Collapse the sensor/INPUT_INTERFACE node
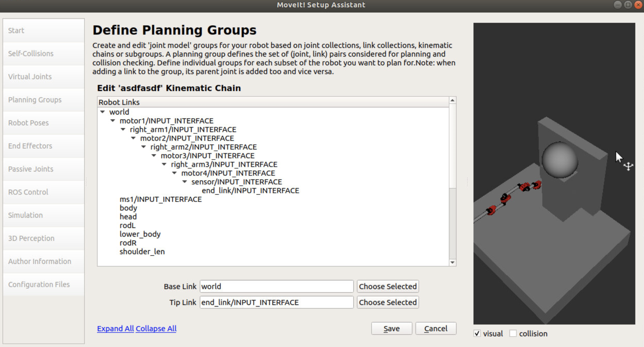 (185, 182)
